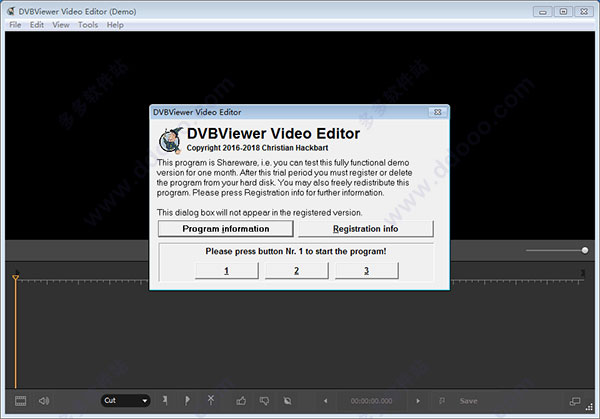Click button number 3 in dialog

click(x=367, y=271)
